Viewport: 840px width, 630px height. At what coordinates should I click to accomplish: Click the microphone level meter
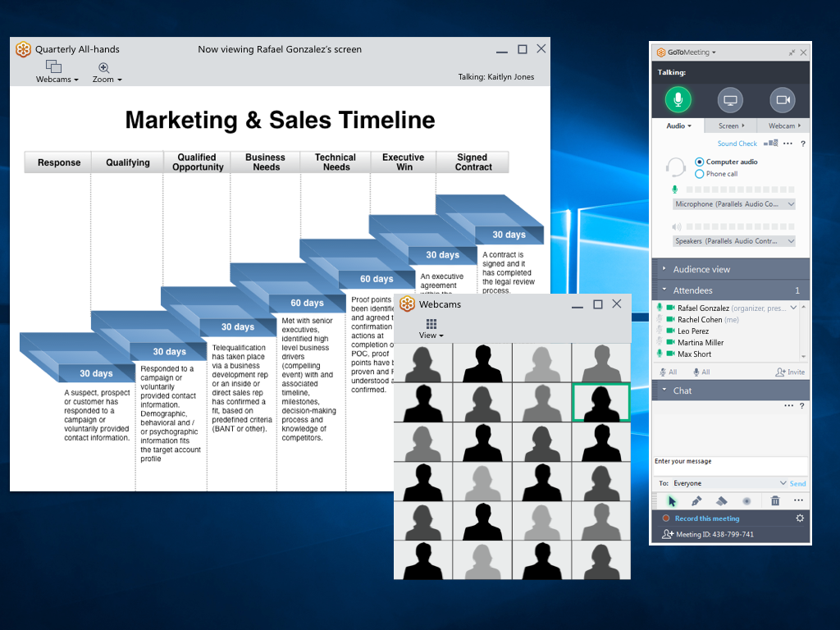point(740,189)
